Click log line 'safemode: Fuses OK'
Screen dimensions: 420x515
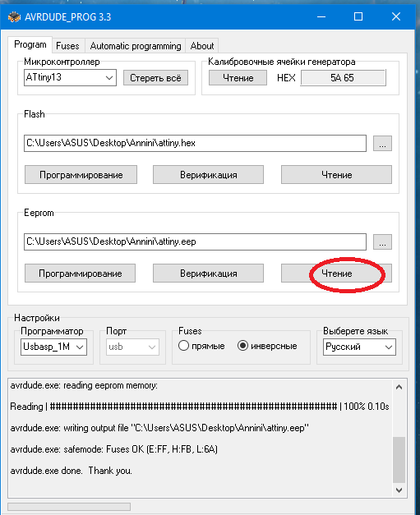(x=113, y=449)
